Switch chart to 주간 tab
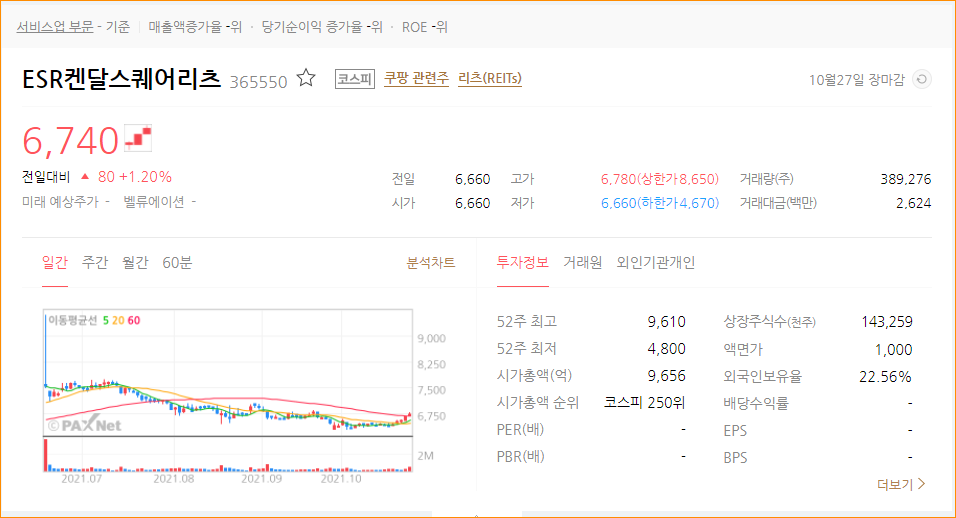This screenshot has height=518, width=956. click(95, 263)
